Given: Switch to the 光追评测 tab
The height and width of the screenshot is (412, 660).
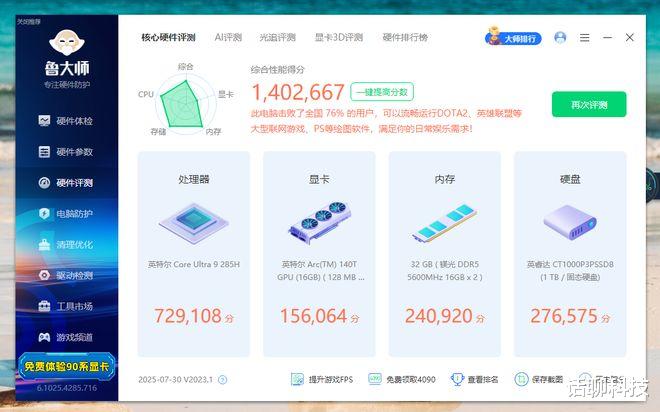Looking at the screenshot, I should pyautogui.click(x=278, y=37).
